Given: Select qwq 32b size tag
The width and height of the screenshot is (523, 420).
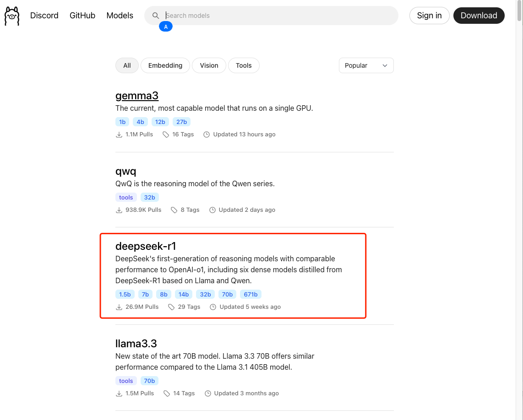Looking at the screenshot, I should [149, 197].
